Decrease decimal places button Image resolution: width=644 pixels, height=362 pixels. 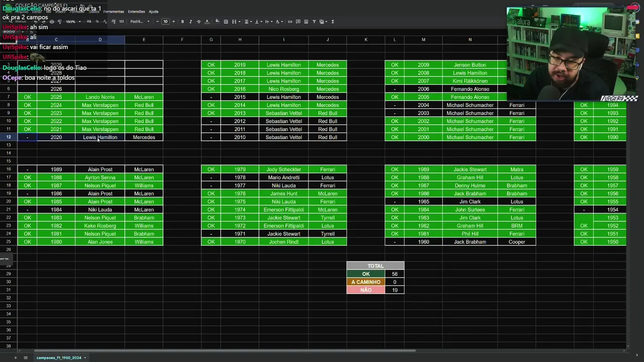105,22
